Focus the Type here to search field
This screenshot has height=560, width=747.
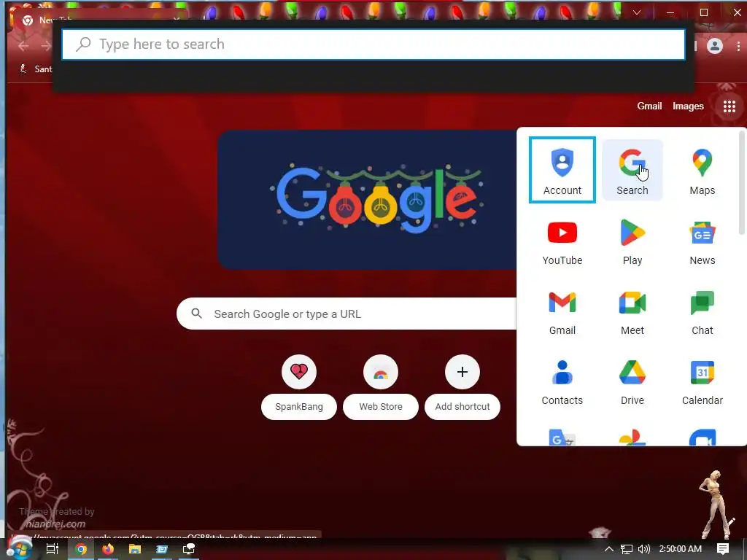[373, 44]
